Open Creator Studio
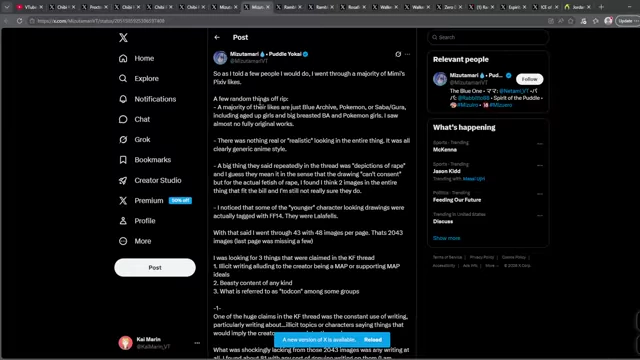The width and height of the screenshot is (640, 360). pyautogui.click(x=150, y=180)
